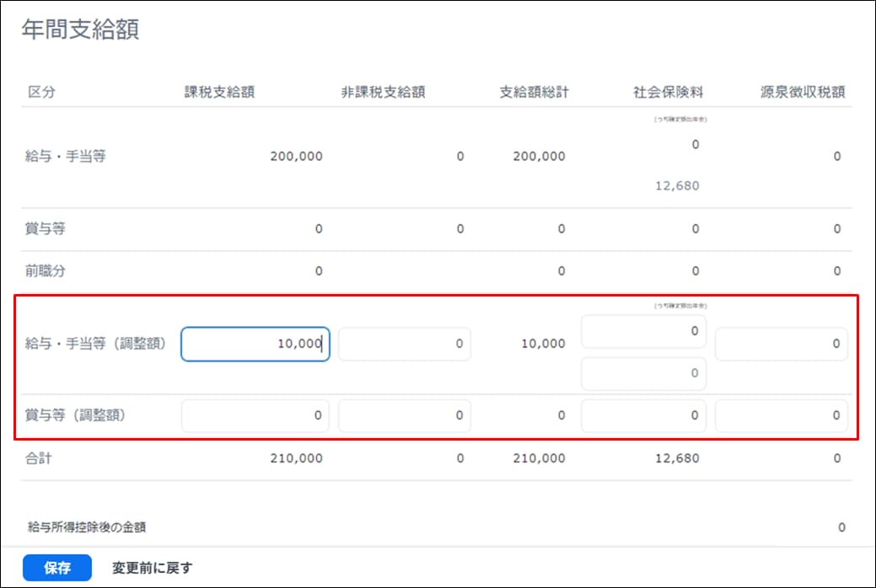This screenshot has height=588, width=876.
Task: Click 変更前に戻す to revert changes
Action: 152,568
